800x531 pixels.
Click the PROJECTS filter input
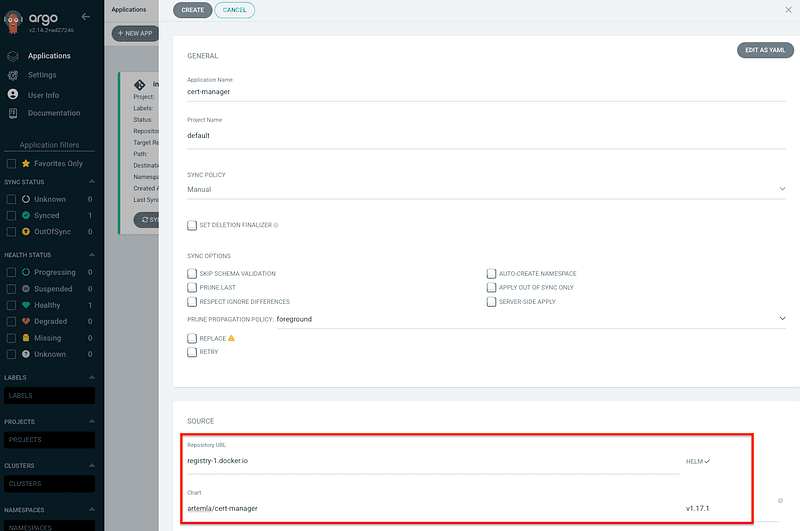point(49,440)
